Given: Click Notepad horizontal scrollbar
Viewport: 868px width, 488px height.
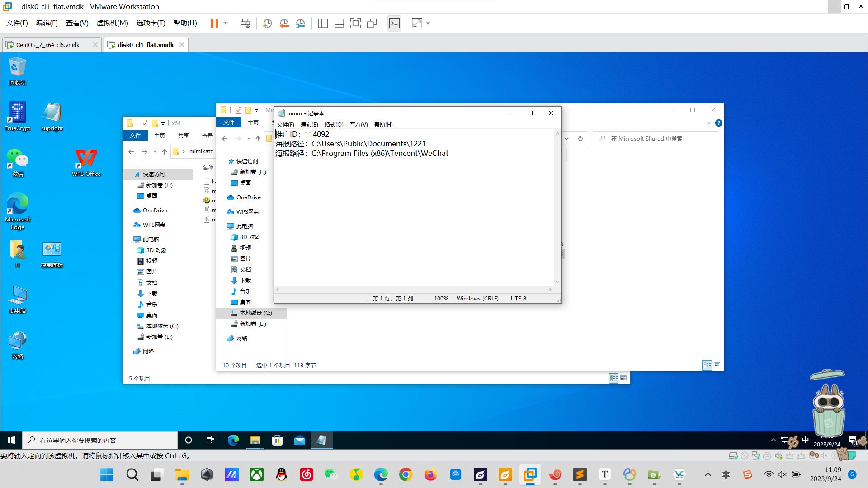Looking at the screenshot, I should [x=414, y=289].
